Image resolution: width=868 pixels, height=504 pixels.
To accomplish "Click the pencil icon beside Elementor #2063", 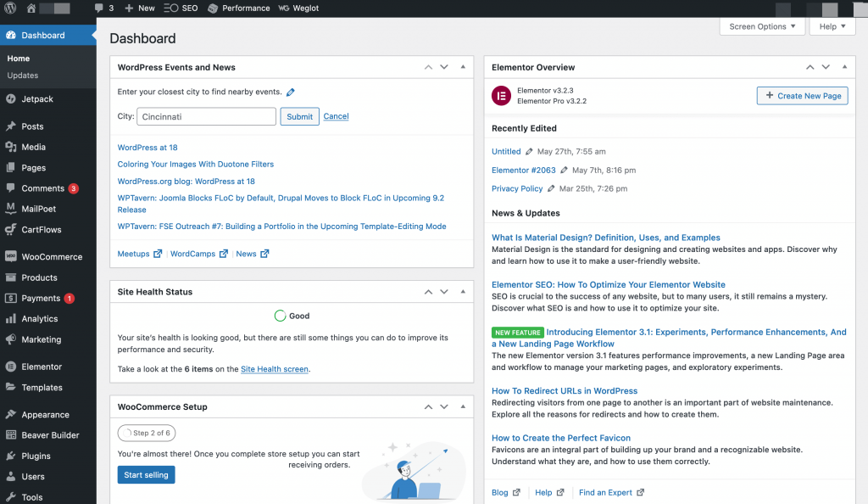I will [564, 170].
